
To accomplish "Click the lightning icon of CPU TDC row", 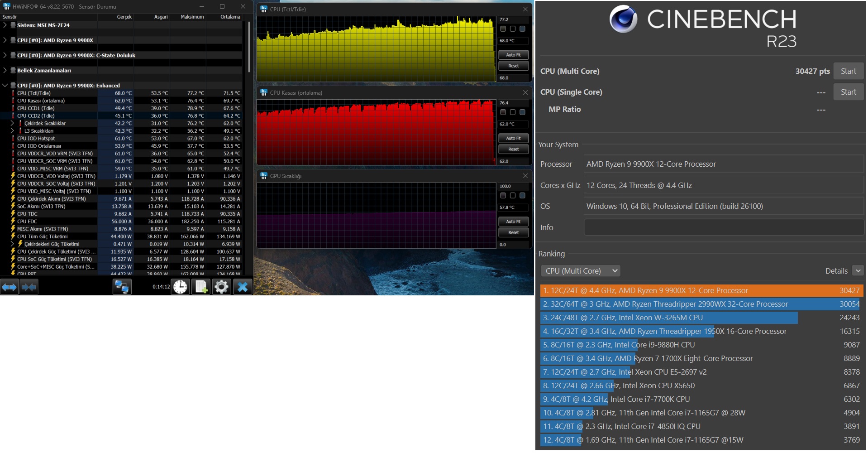I will pos(13,214).
